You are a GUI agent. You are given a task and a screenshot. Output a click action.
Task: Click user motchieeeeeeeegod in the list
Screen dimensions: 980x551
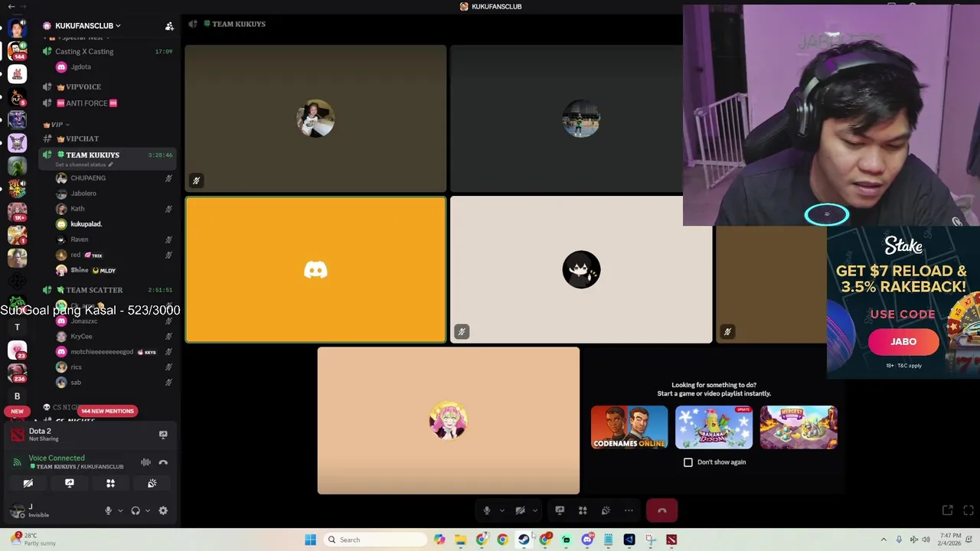point(102,351)
